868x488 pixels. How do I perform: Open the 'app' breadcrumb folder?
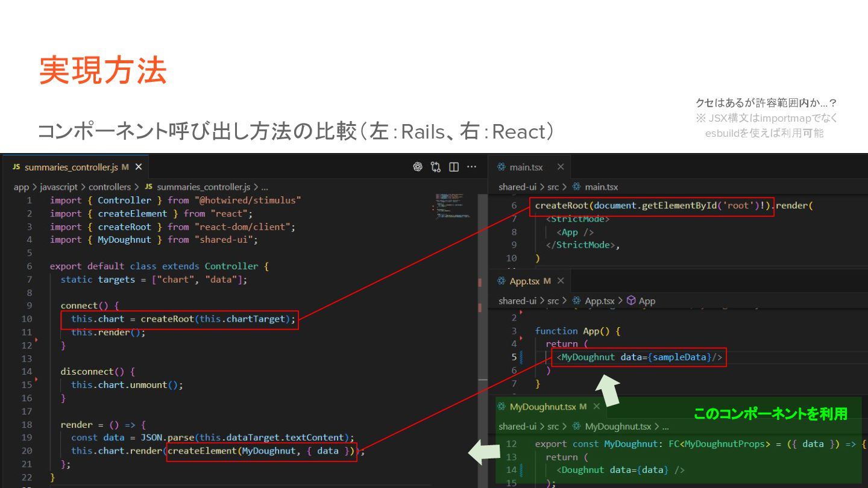(21, 187)
